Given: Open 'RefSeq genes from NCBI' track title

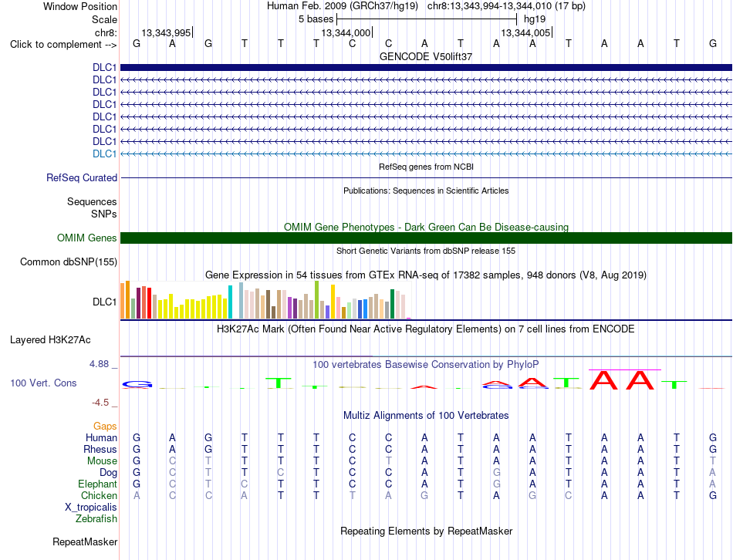Looking at the screenshot, I should (427, 167).
